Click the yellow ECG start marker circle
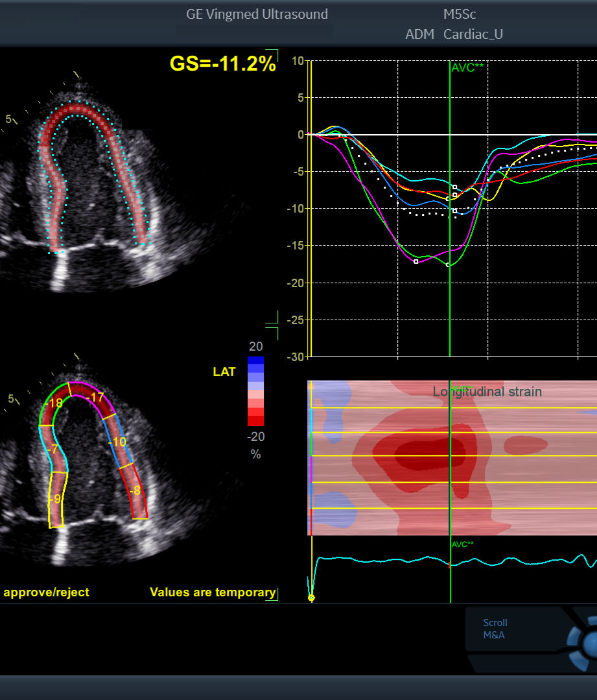 [x=311, y=598]
